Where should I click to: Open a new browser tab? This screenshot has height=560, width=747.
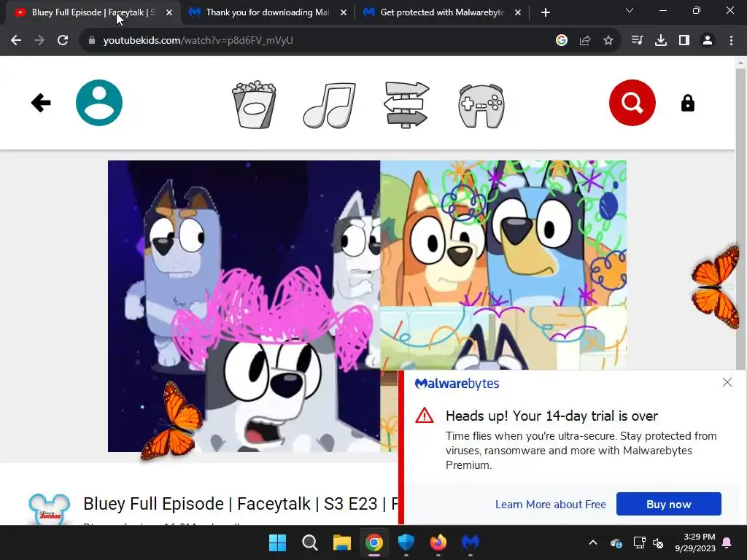click(546, 12)
